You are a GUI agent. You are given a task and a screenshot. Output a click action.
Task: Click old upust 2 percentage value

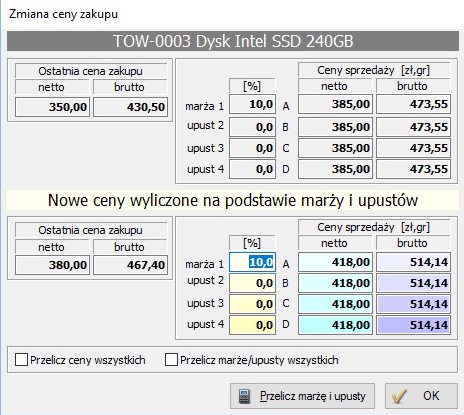coord(252,127)
